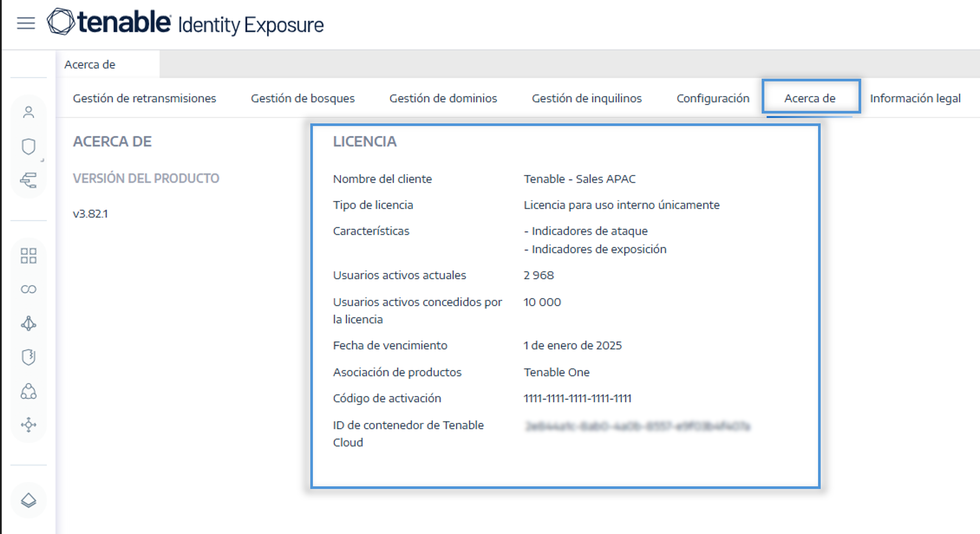Click the Tenable logo
The width and height of the screenshot is (980, 534).
109,22
